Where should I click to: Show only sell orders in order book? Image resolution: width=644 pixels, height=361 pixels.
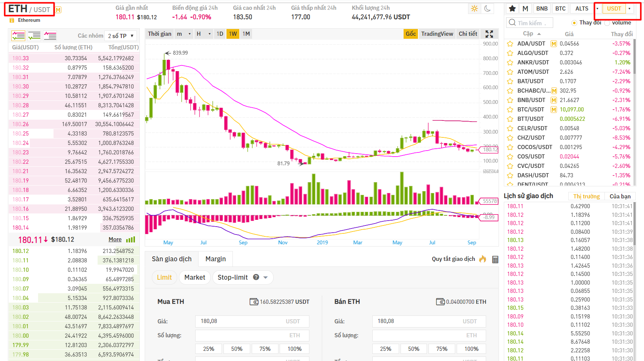50,36
